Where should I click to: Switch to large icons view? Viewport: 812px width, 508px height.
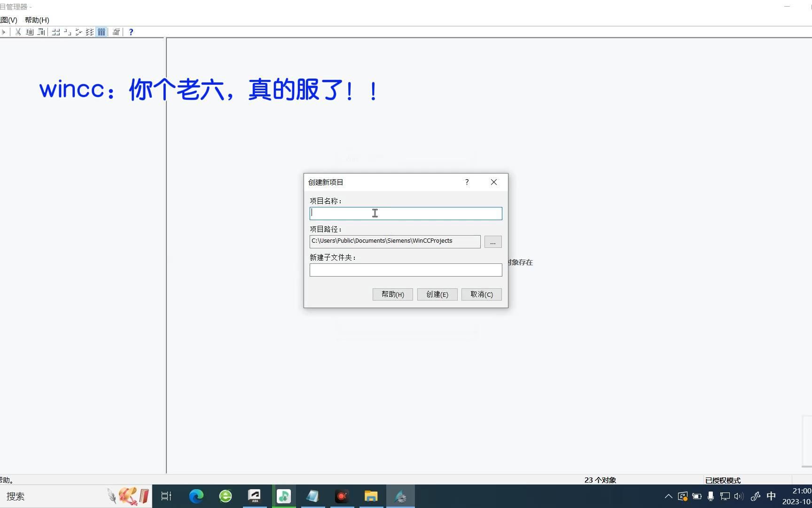click(x=56, y=32)
